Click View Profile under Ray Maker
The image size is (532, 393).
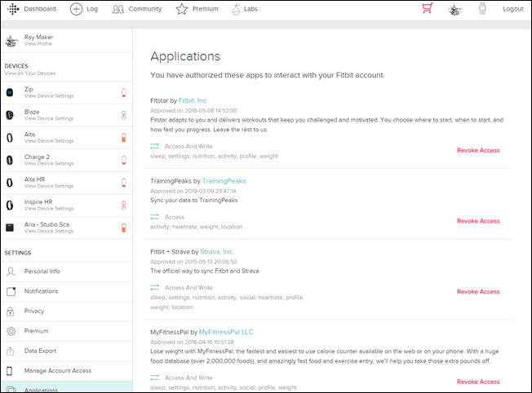38,44
